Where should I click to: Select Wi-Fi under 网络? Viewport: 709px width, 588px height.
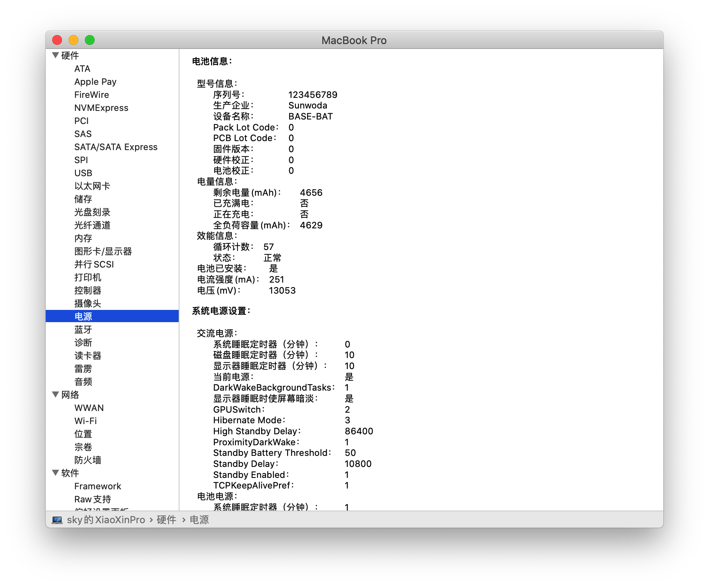(x=86, y=421)
